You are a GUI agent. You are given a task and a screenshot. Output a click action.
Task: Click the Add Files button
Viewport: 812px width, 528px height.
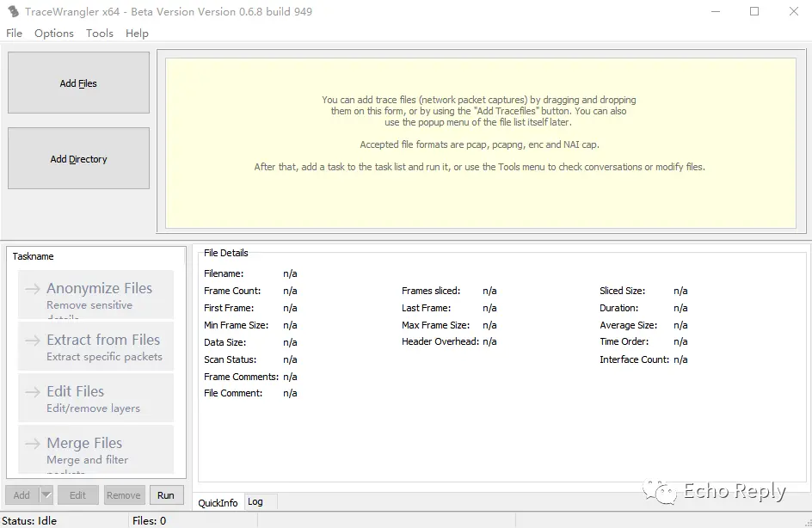pos(79,83)
